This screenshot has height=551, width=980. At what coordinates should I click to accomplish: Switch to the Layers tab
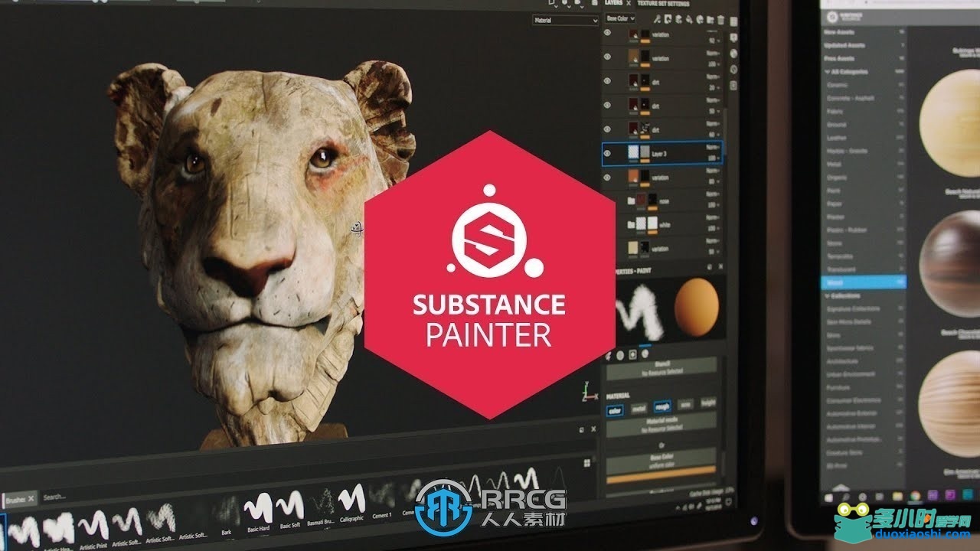click(x=613, y=3)
